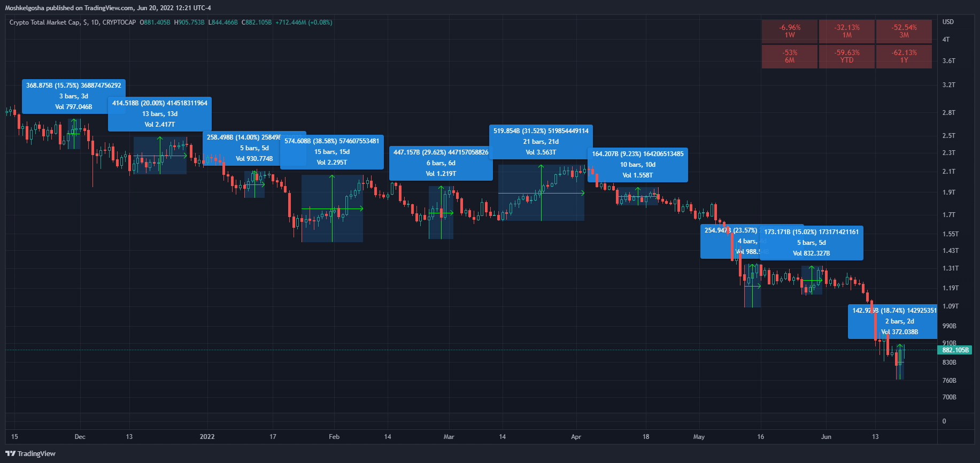
Task: Click the 2022 date on time axis
Action: coord(207,437)
